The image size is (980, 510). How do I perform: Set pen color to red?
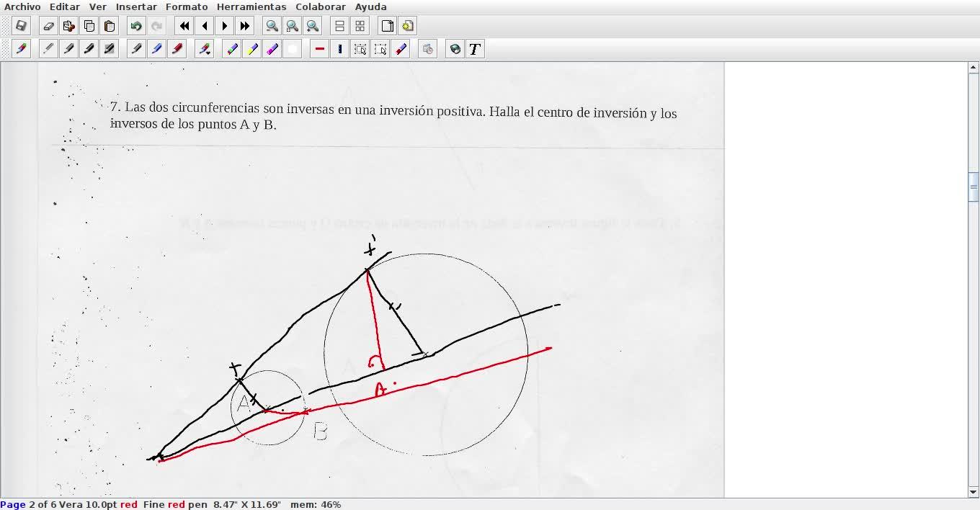click(177, 49)
